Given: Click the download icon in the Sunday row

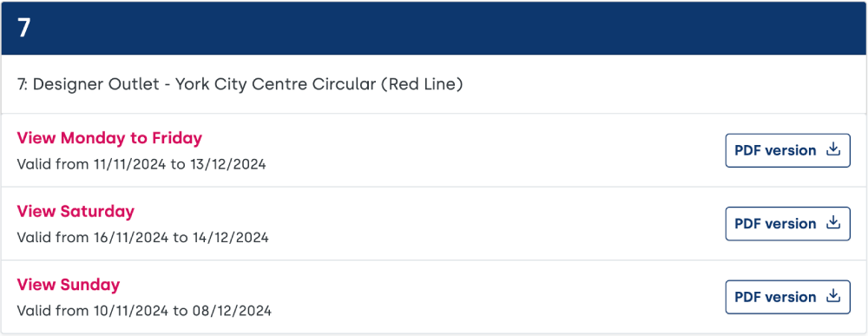Looking at the screenshot, I should [x=833, y=297].
